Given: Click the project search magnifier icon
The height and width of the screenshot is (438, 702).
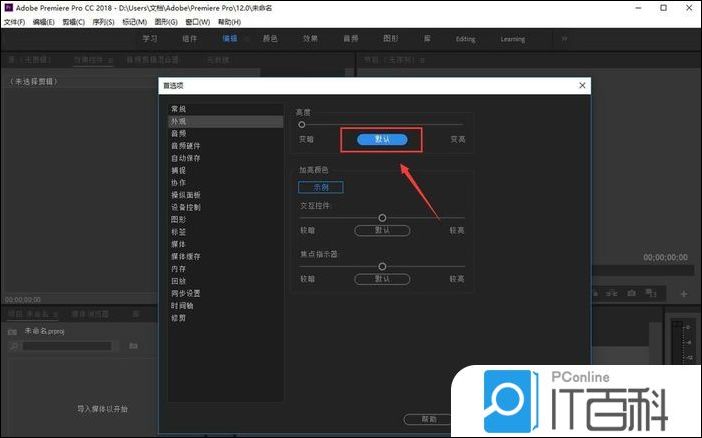Looking at the screenshot, I should coord(14,346).
